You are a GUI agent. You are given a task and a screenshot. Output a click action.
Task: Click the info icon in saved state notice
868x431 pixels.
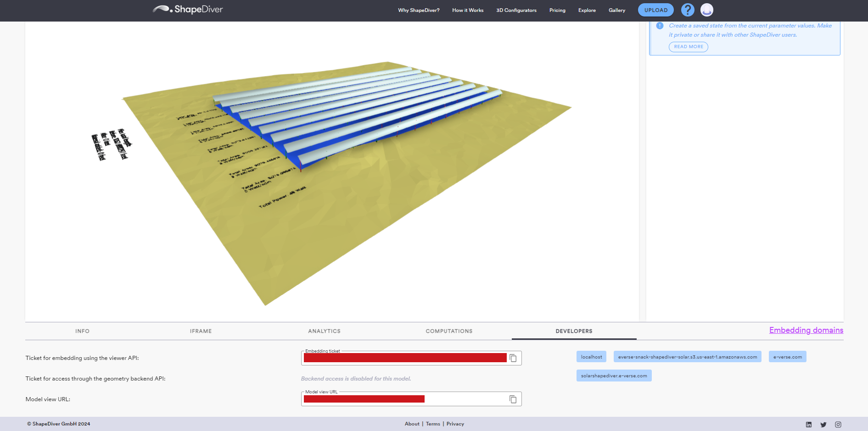660,26
